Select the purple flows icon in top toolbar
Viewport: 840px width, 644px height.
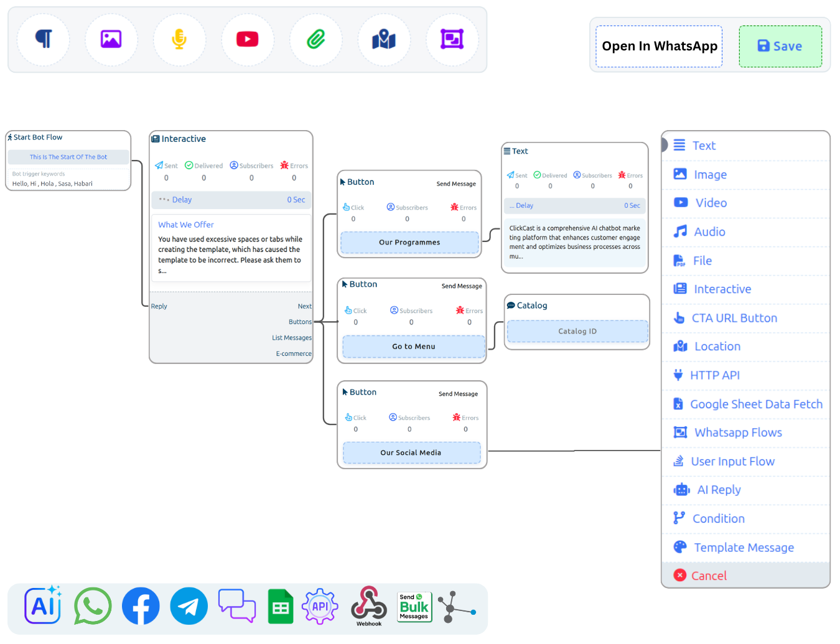(x=452, y=39)
